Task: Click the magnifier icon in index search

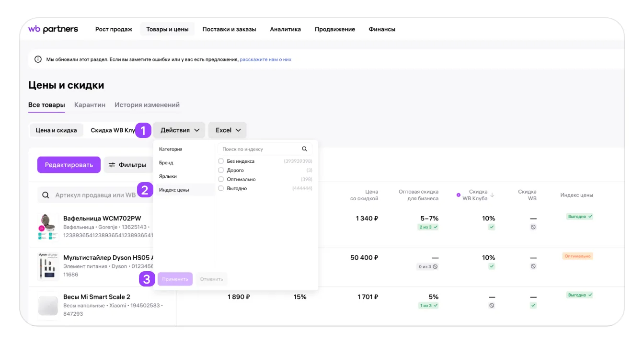Action: (305, 149)
